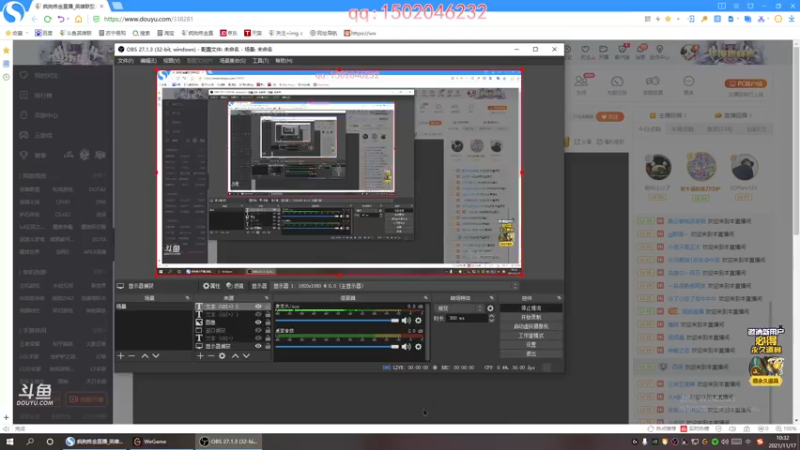Viewport: 800px width, 450px height.
Task: Open Douyu 关注 heart icon in header
Action: (585, 50)
